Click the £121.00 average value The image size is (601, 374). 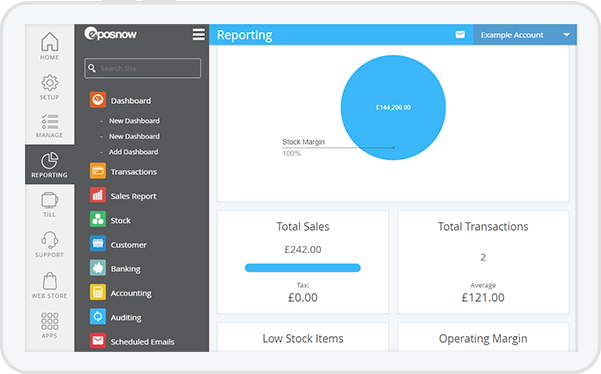pos(483,297)
